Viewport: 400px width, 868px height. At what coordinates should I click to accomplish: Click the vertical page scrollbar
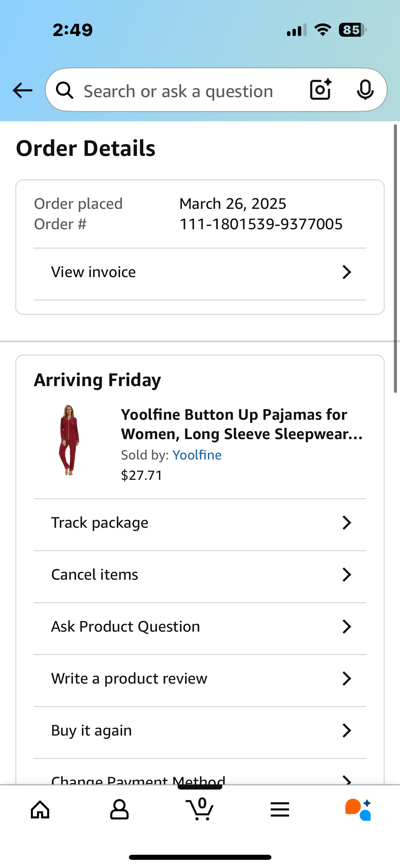click(395, 259)
